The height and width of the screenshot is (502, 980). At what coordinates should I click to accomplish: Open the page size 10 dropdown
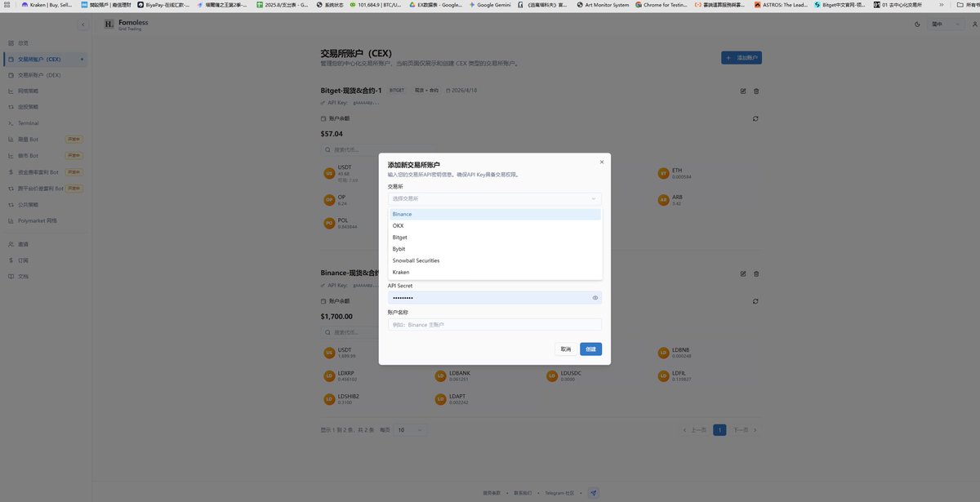pos(411,429)
